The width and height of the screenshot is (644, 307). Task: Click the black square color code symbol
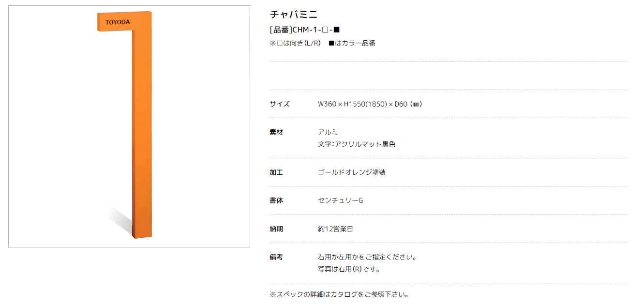click(x=337, y=30)
